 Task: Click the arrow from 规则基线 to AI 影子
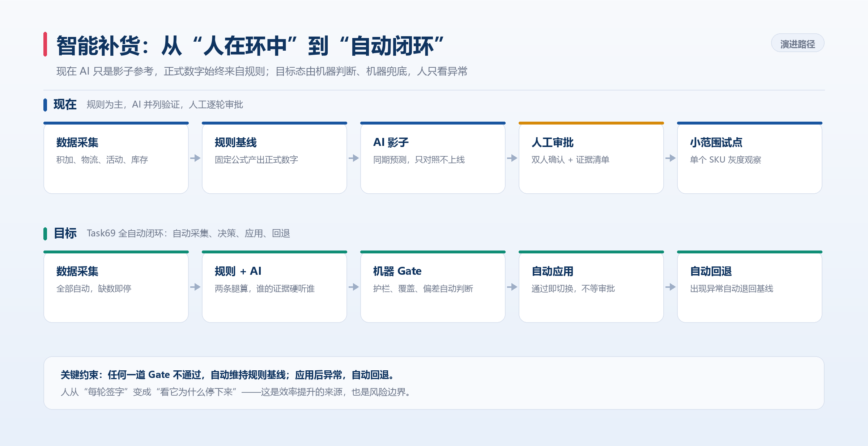tap(354, 158)
